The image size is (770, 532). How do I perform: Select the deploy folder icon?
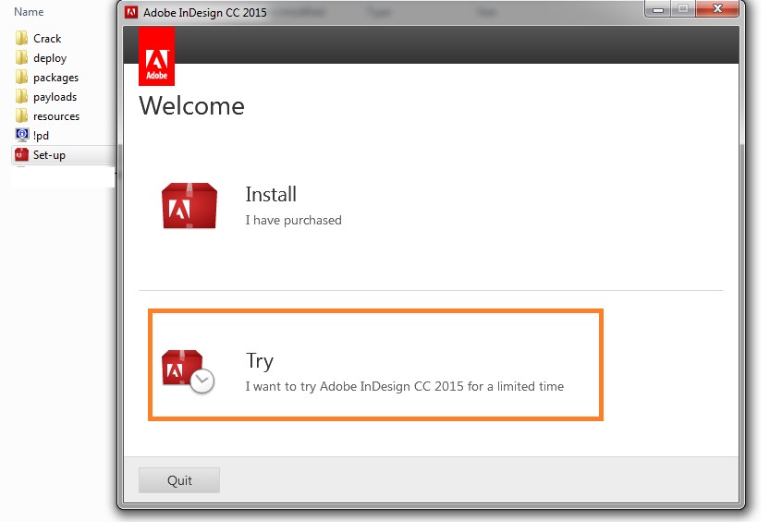[21, 58]
